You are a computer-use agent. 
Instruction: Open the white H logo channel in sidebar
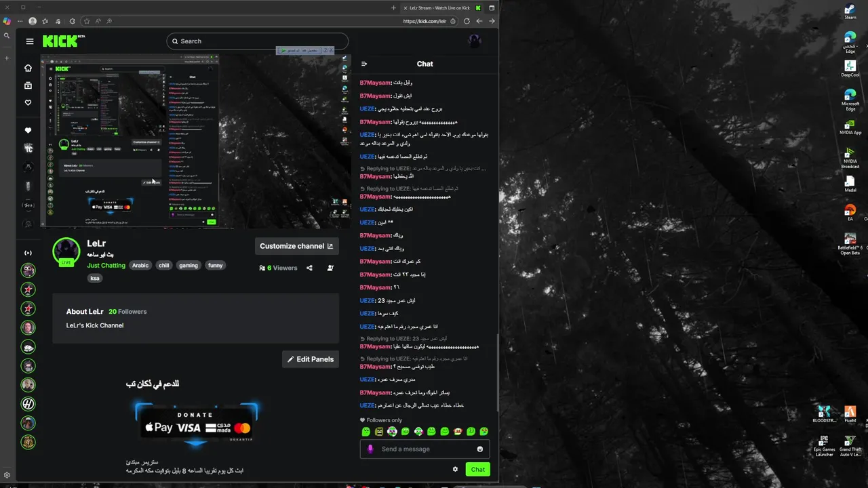28,404
